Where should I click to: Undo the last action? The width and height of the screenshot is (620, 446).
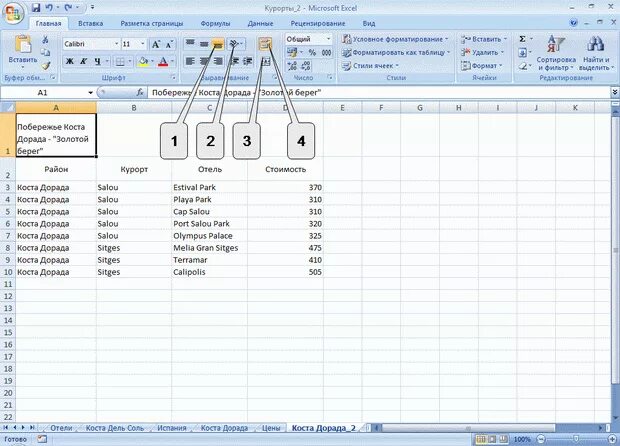(49, 8)
